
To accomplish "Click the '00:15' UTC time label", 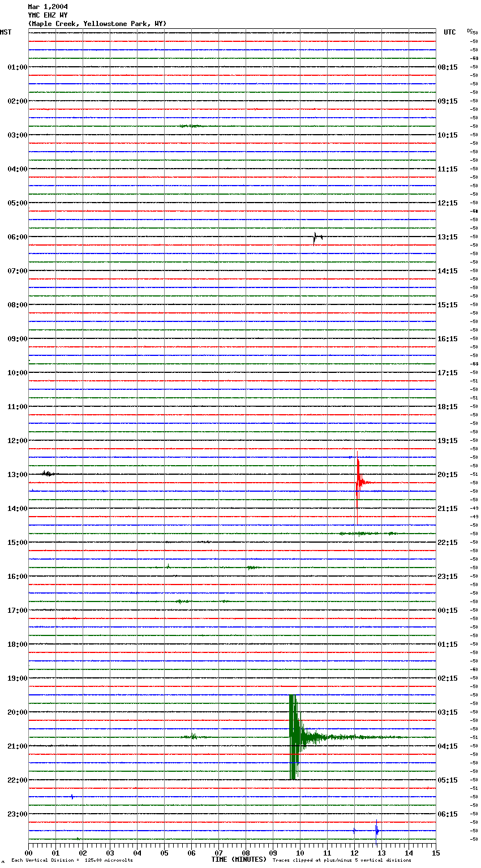I will click(x=448, y=611).
